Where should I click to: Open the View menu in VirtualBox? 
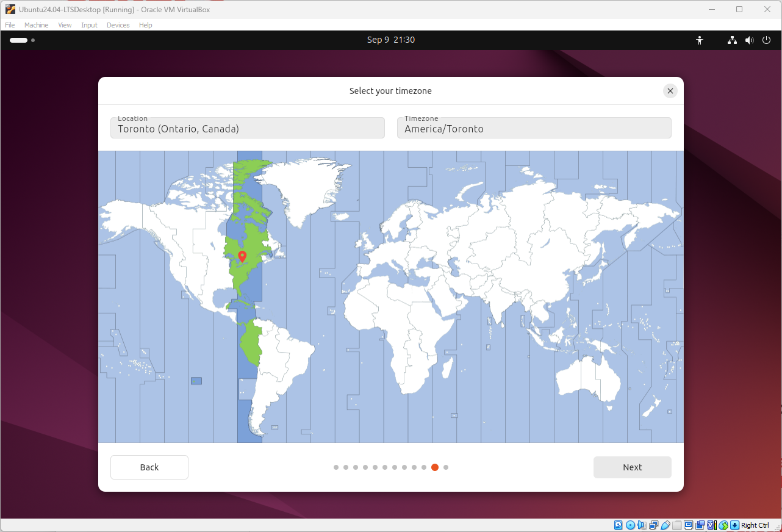point(65,25)
